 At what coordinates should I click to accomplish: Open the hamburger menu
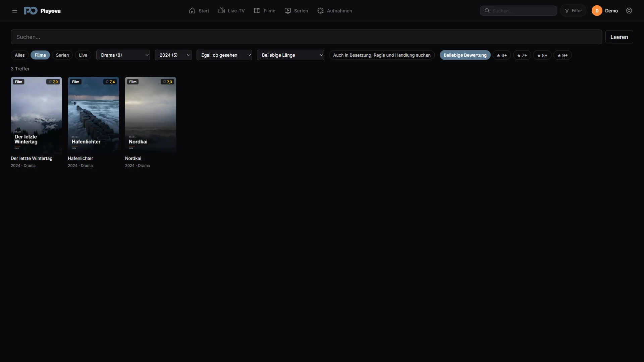coord(15,11)
